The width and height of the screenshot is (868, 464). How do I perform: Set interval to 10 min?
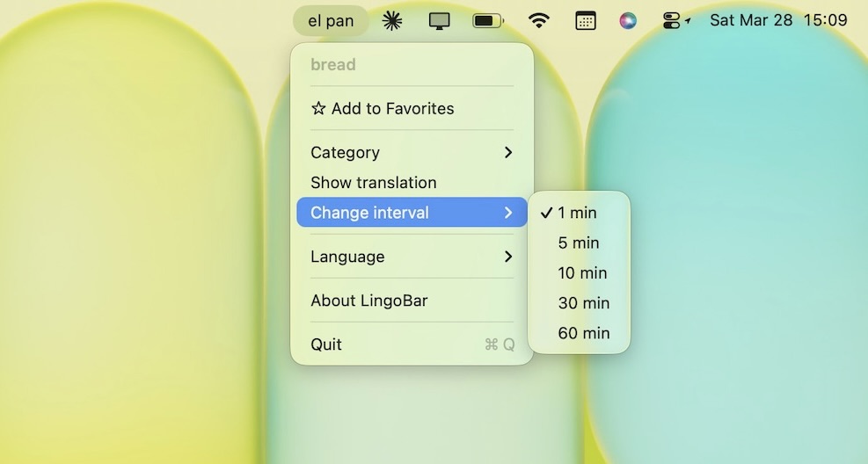[579, 272]
